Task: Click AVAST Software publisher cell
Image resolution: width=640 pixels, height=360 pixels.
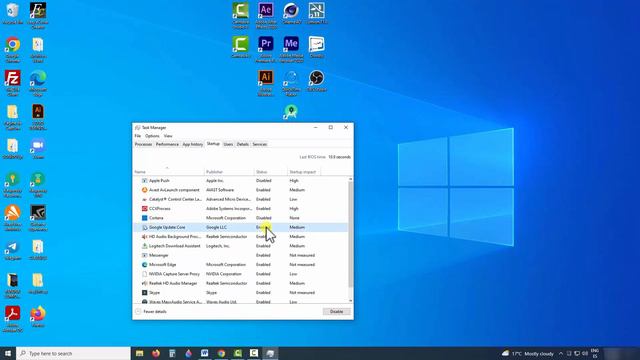Action: tap(220, 190)
